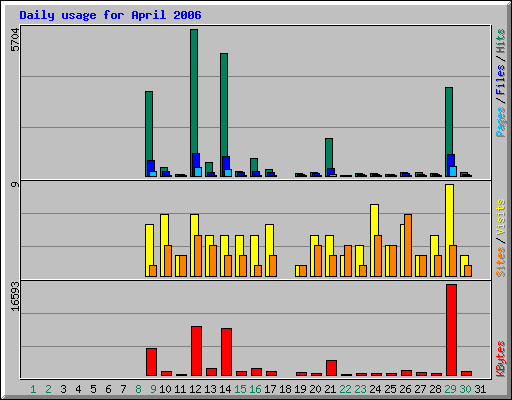The width and height of the screenshot is (512, 400).
Task: Select day 19 on the date axis
Action: 300,389
